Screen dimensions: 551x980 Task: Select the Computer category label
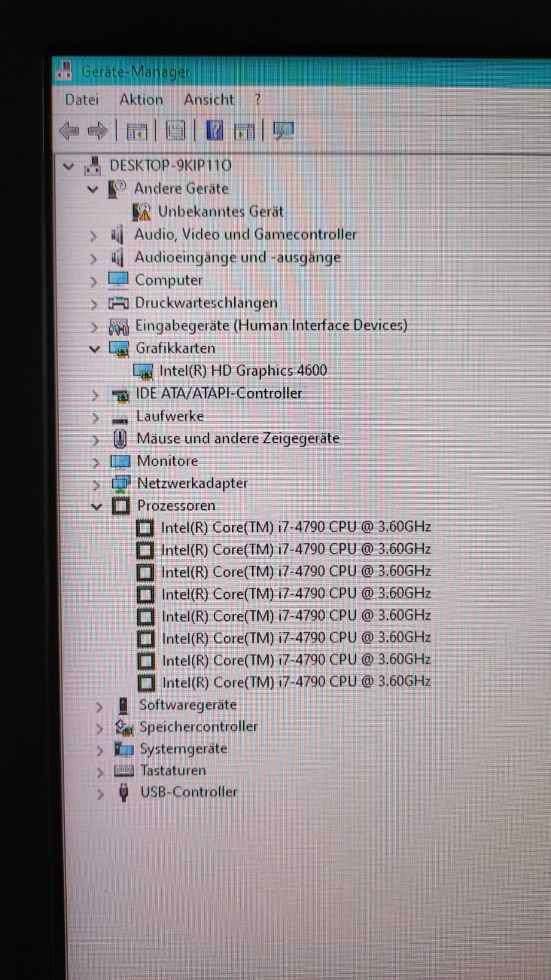point(169,280)
